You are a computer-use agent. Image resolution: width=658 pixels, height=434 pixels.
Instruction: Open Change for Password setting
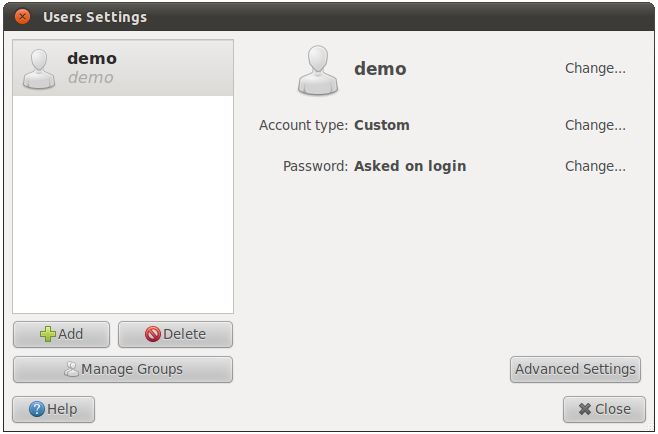click(595, 166)
